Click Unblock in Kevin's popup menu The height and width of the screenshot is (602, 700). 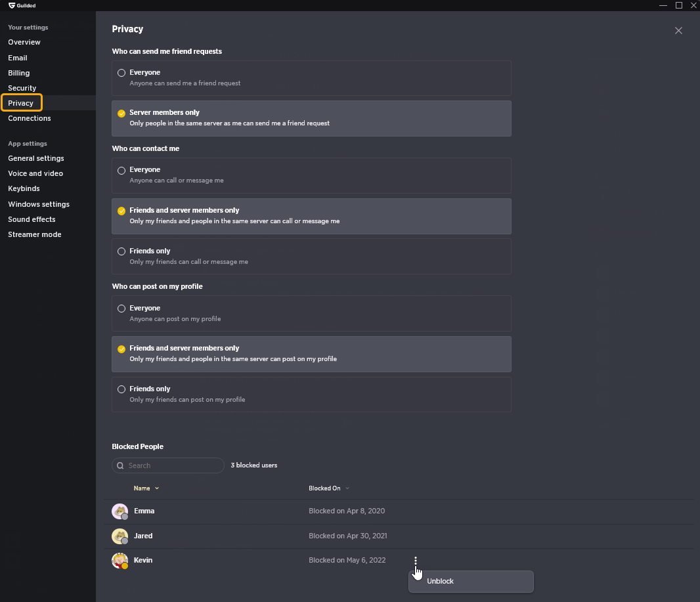471,581
